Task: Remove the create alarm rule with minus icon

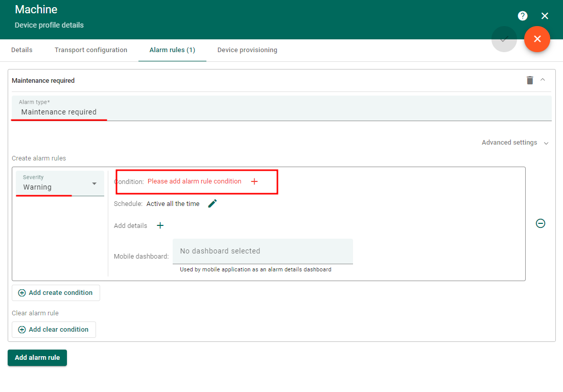Action: tap(540, 223)
